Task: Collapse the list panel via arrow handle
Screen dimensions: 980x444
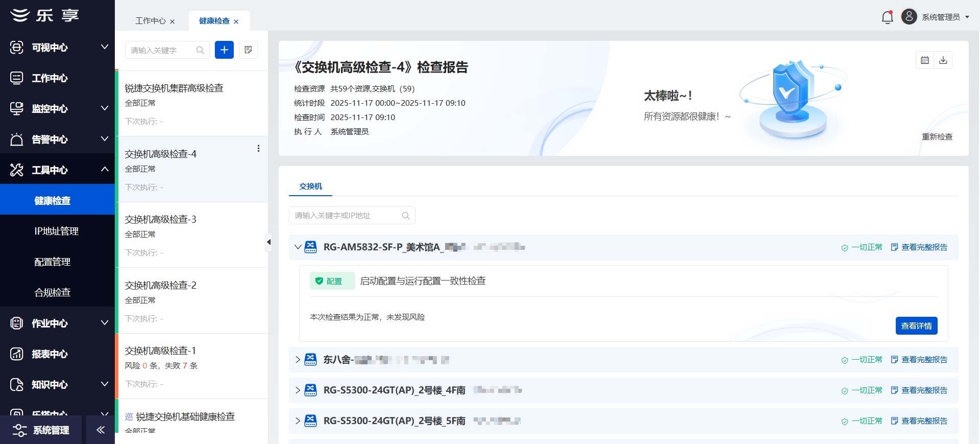Action: pyautogui.click(x=268, y=242)
